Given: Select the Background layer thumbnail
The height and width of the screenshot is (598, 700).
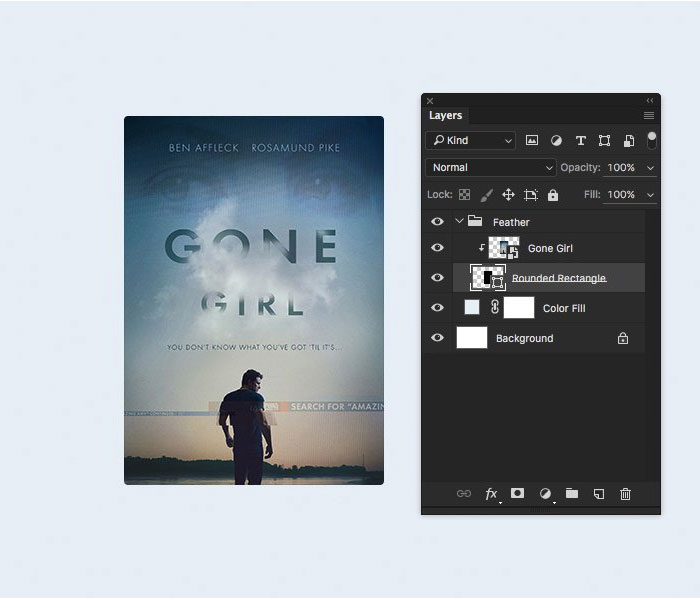Looking at the screenshot, I should click(x=472, y=337).
